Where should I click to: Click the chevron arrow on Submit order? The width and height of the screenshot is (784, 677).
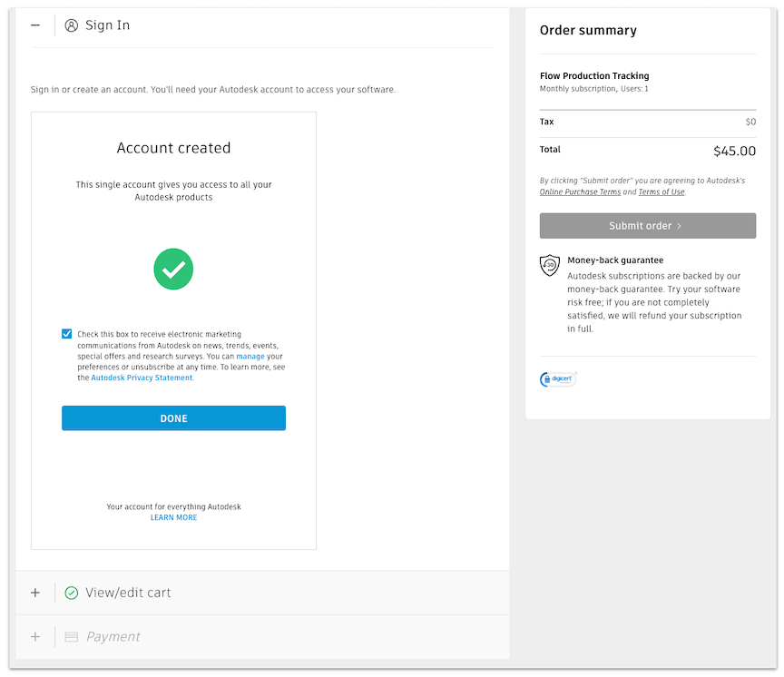(679, 226)
